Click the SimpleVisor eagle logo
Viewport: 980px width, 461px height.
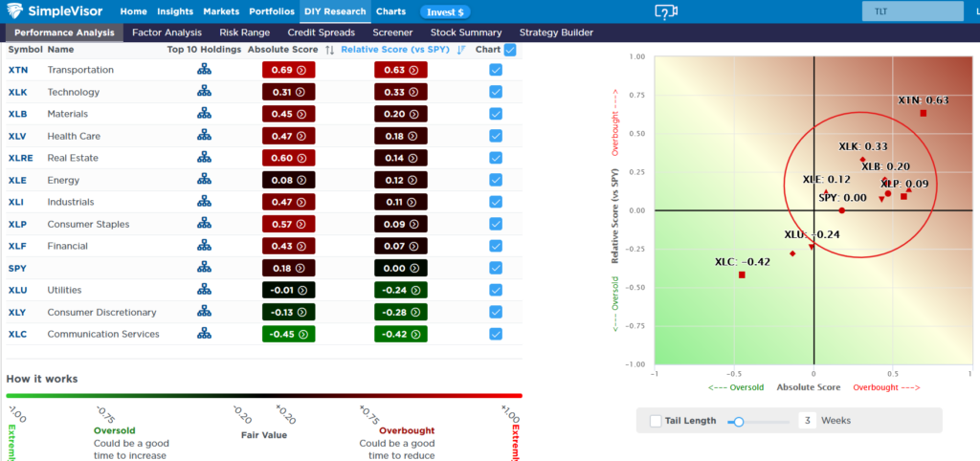click(15, 11)
